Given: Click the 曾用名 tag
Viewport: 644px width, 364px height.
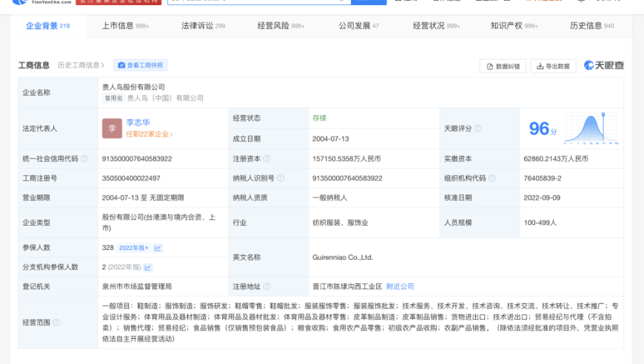Looking at the screenshot, I should coord(113,98).
